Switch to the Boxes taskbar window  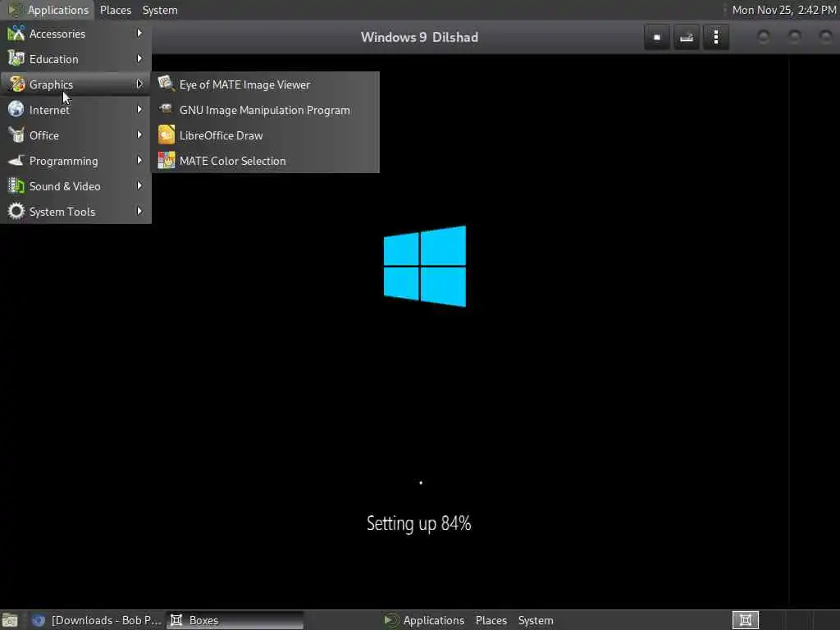tap(235, 620)
